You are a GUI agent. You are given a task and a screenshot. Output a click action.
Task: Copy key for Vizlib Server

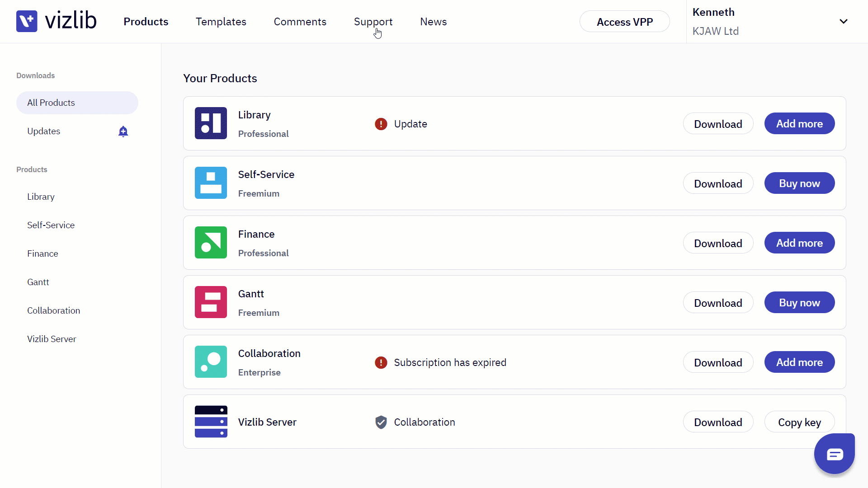coord(799,422)
